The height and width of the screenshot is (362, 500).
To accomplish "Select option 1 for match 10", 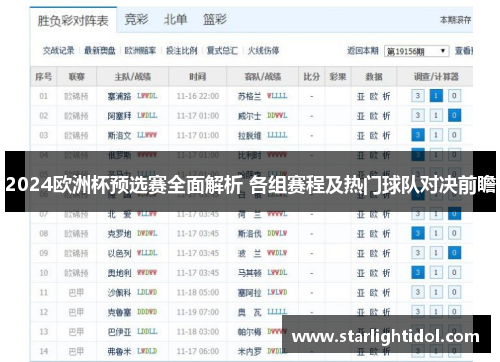I will tap(436, 273).
